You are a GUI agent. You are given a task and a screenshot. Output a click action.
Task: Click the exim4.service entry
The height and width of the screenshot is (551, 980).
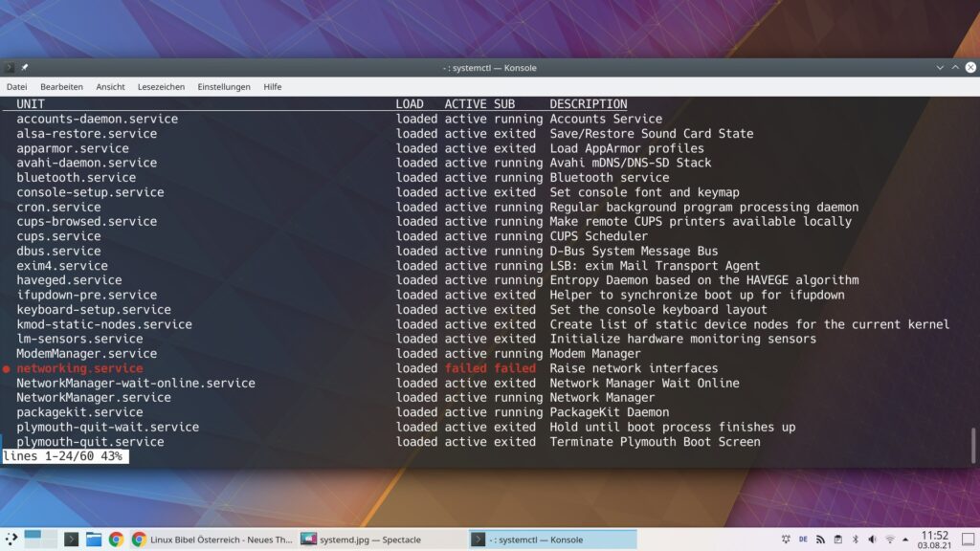62,266
